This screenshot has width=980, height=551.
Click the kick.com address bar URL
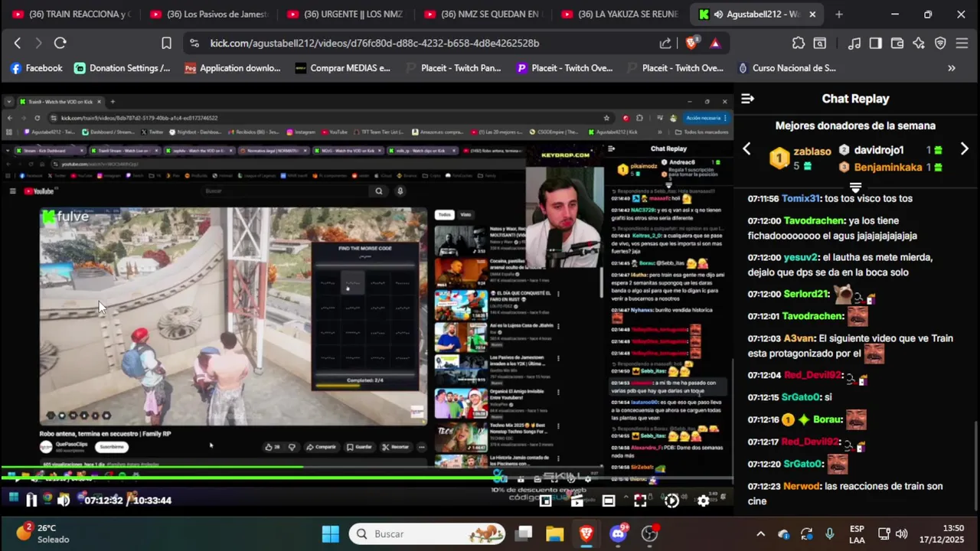coord(374,44)
